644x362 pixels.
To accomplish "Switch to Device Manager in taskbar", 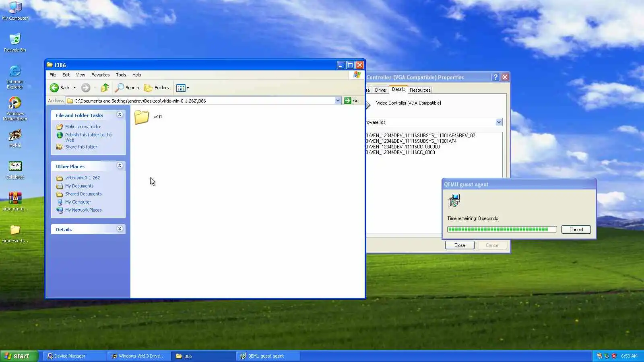I will (x=74, y=356).
